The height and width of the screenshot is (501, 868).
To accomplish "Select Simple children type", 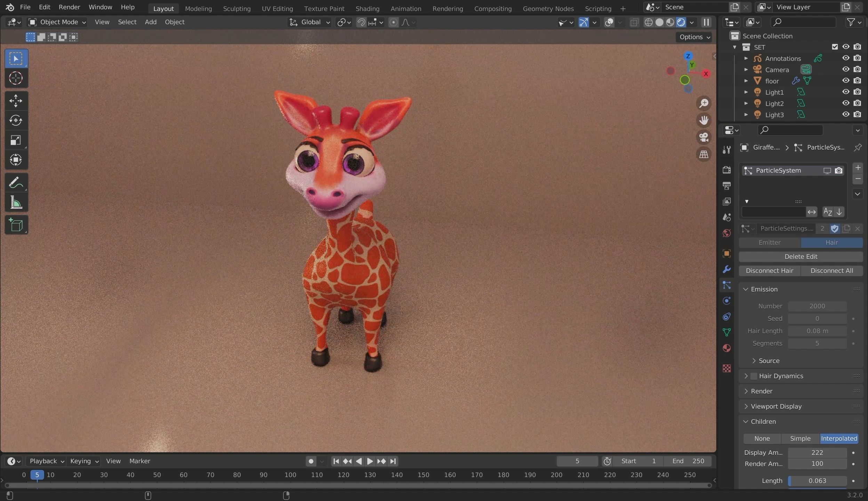I will tap(800, 439).
